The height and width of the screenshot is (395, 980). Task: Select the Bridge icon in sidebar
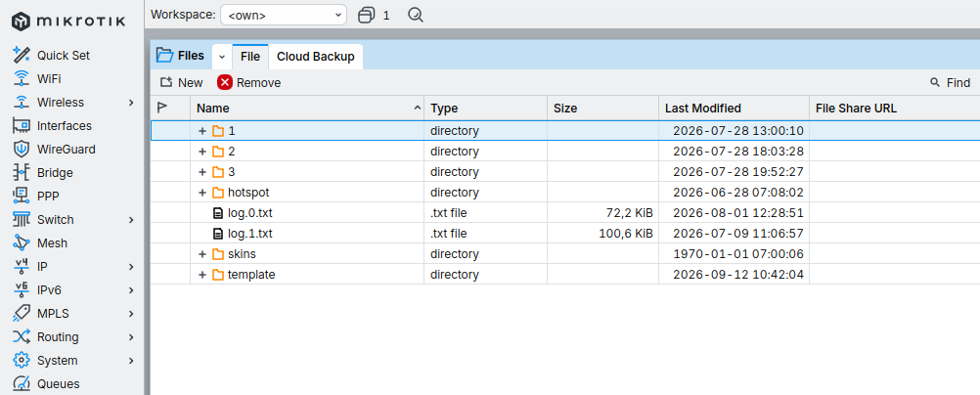(x=22, y=172)
